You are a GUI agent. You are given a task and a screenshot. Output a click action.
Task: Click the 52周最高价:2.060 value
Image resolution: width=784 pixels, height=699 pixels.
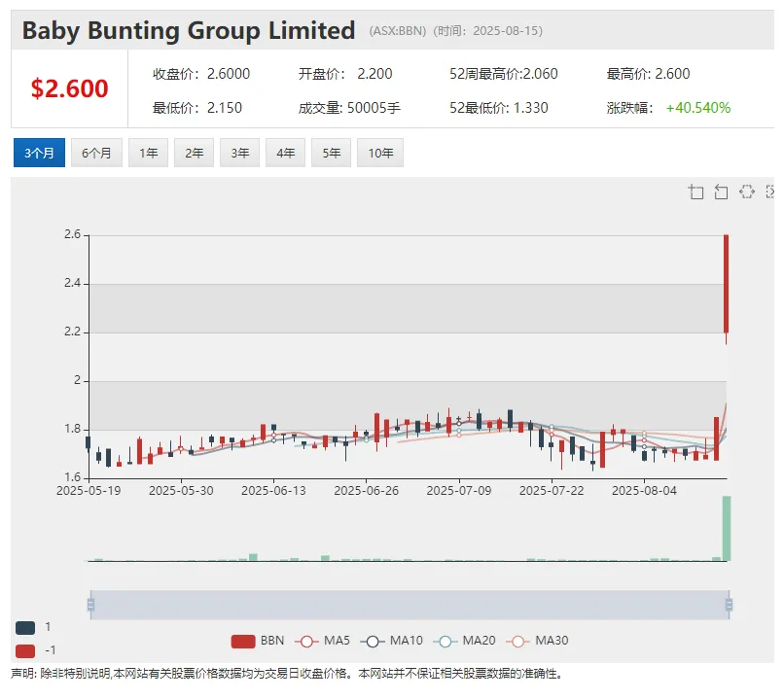504,74
